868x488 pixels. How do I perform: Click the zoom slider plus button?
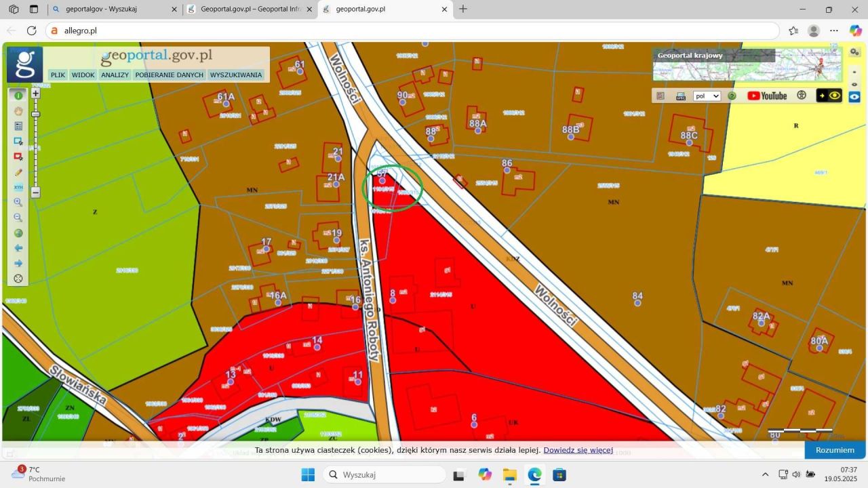[36, 94]
